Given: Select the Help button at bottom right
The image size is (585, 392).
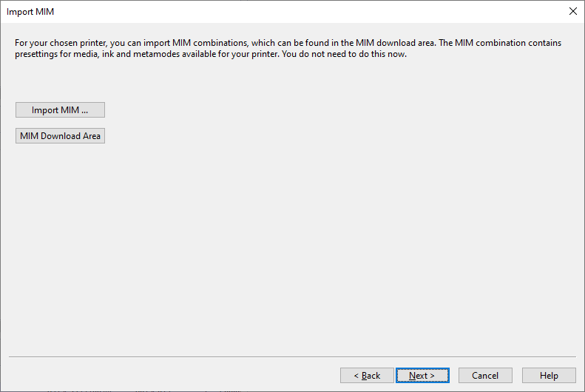Looking at the screenshot, I should (549, 376).
